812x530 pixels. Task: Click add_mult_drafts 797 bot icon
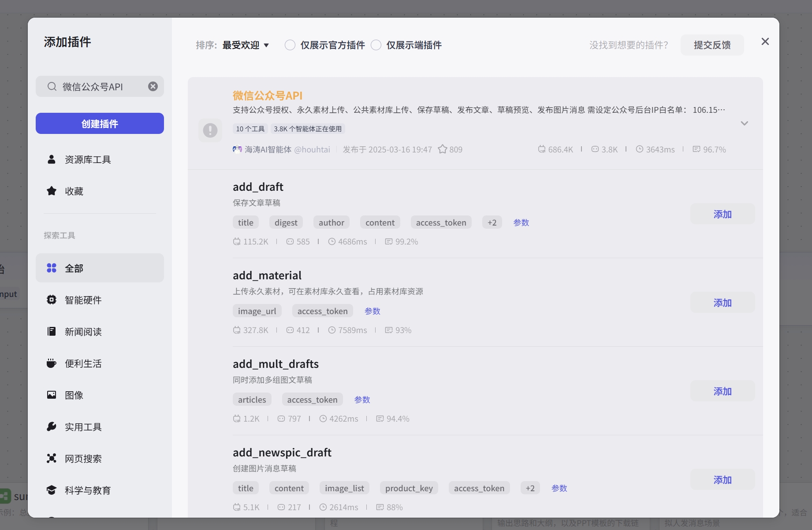pyautogui.click(x=281, y=419)
